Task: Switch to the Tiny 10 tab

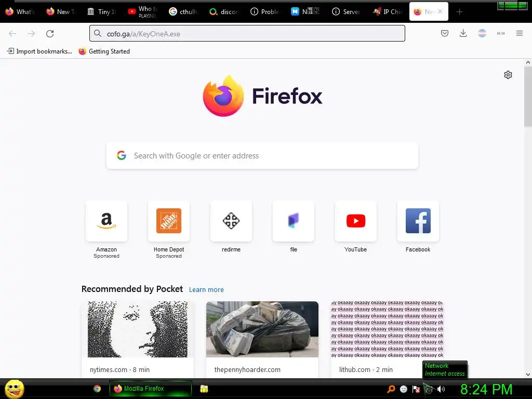Action: (x=102, y=12)
